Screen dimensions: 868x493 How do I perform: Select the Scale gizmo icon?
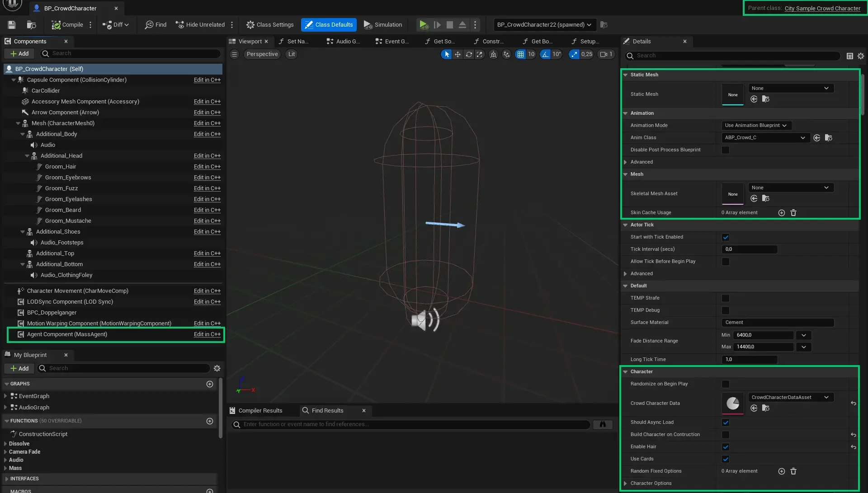click(x=480, y=54)
